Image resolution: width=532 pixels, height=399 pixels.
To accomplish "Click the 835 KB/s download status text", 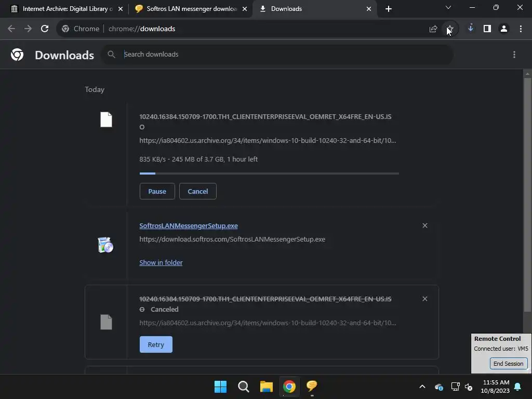I will click(198, 159).
